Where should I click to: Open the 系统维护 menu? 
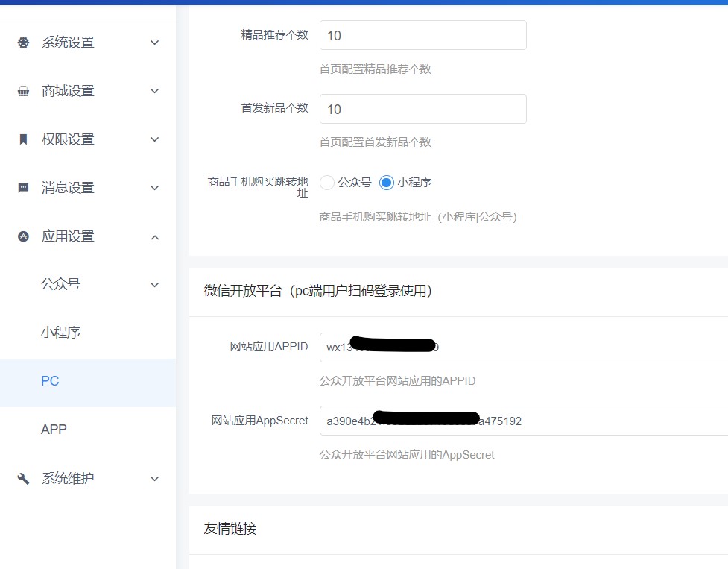coord(88,479)
